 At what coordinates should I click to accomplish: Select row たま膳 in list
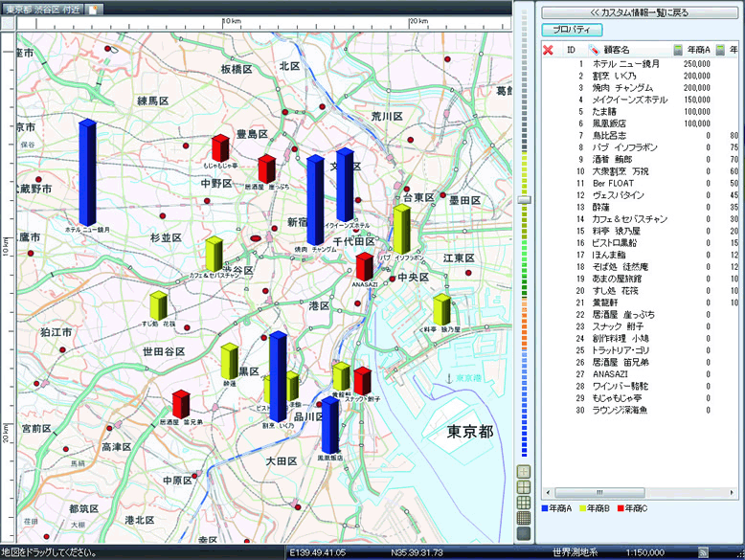tap(640, 112)
